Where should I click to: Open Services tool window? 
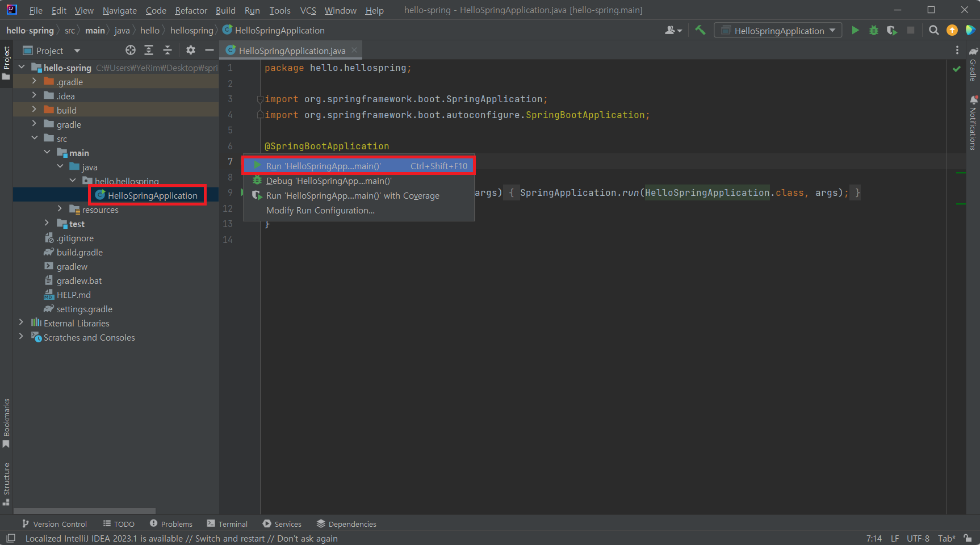(282, 523)
